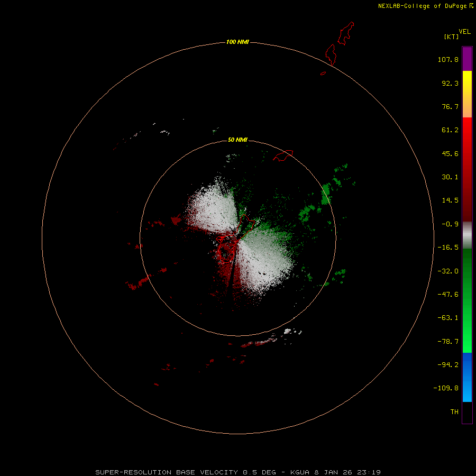The width and height of the screenshot is (476, 476).
Task: Click the 45.6 velocity scale value
Action: [450, 153]
